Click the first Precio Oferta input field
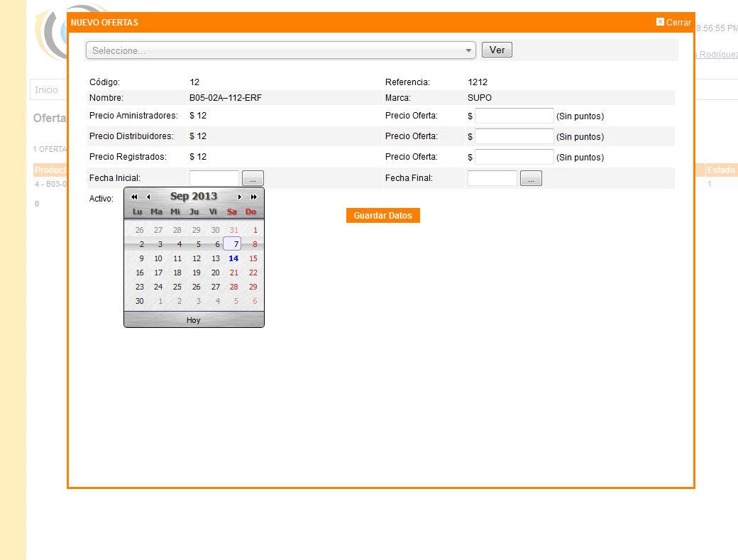Image resolution: width=738 pixels, height=560 pixels. tap(514, 115)
